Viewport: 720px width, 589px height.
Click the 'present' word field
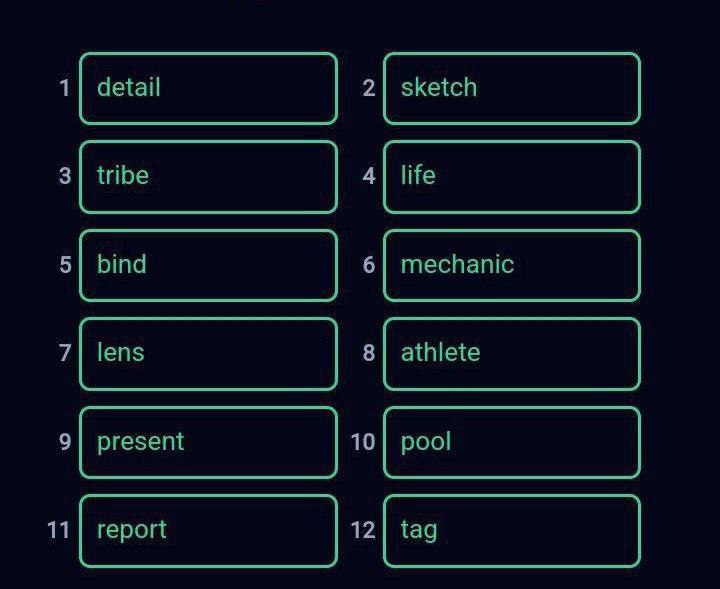[x=208, y=442]
